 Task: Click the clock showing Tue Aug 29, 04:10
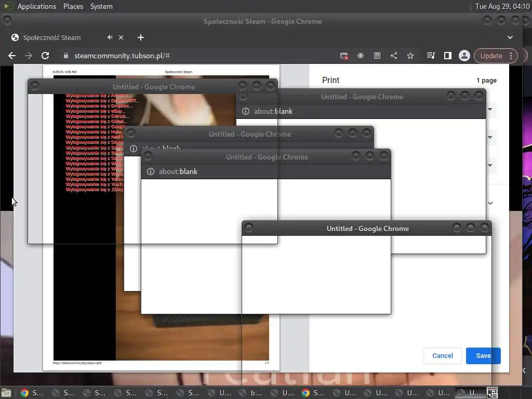502,6
